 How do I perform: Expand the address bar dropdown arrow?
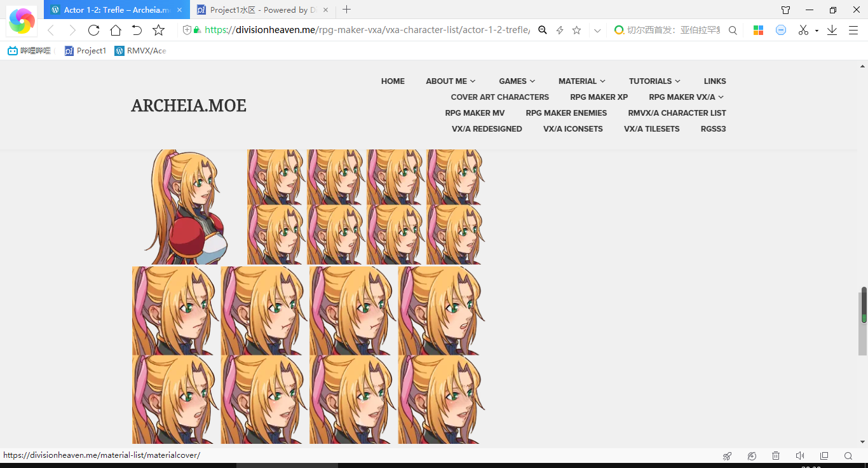(597, 31)
